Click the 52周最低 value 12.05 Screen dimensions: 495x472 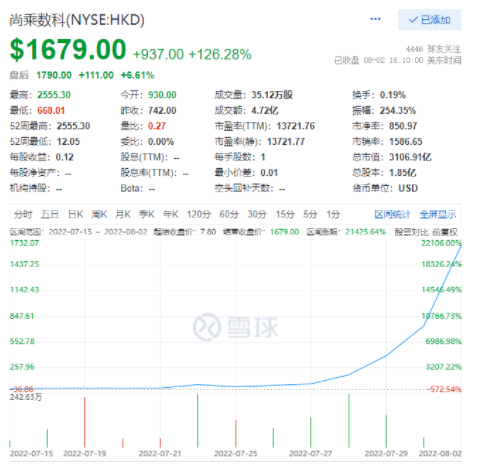(68, 142)
